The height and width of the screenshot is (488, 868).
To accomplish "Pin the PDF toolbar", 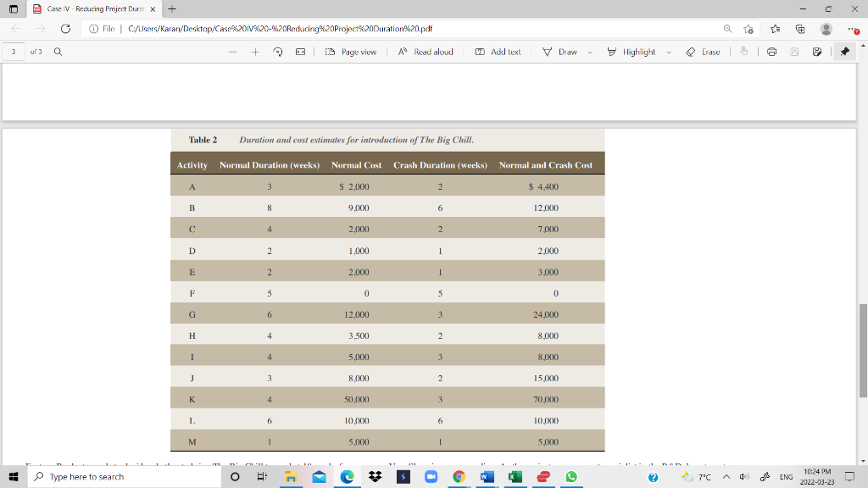I will [x=845, y=52].
